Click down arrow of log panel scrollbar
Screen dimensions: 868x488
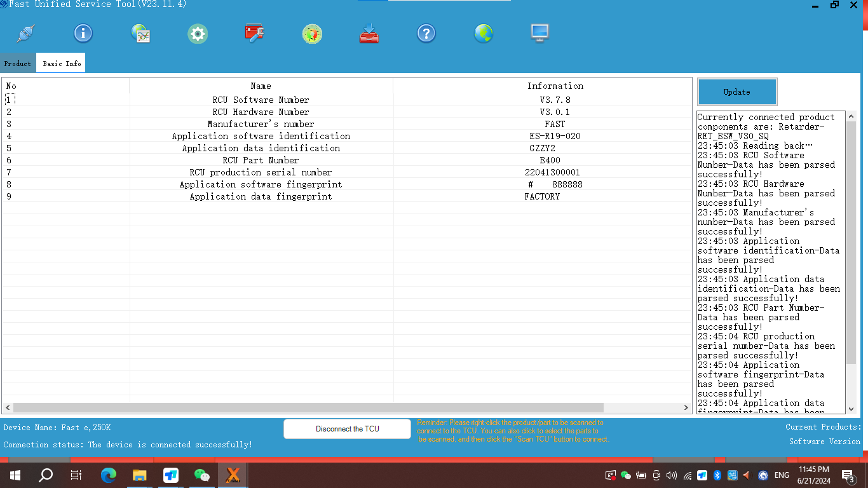point(851,408)
